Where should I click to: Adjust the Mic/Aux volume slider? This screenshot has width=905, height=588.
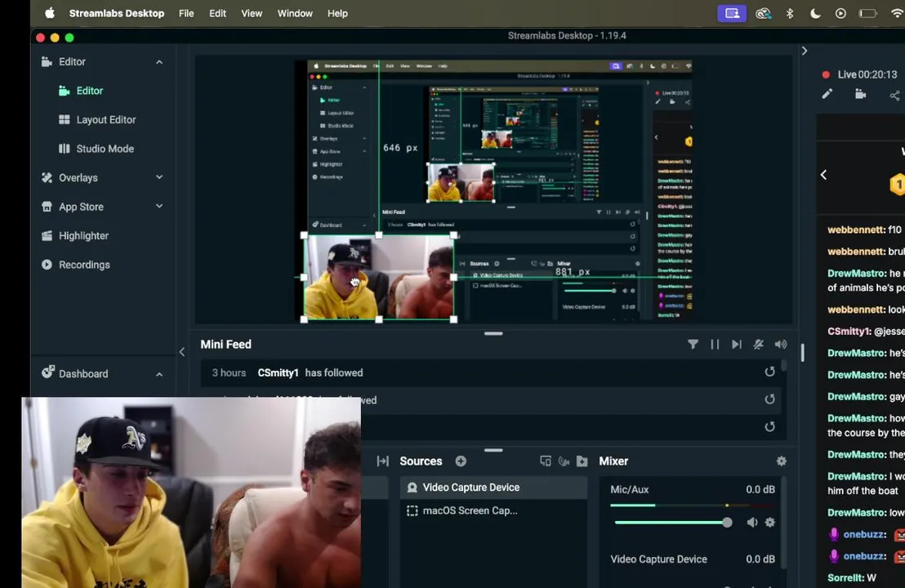click(x=673, y=522)
